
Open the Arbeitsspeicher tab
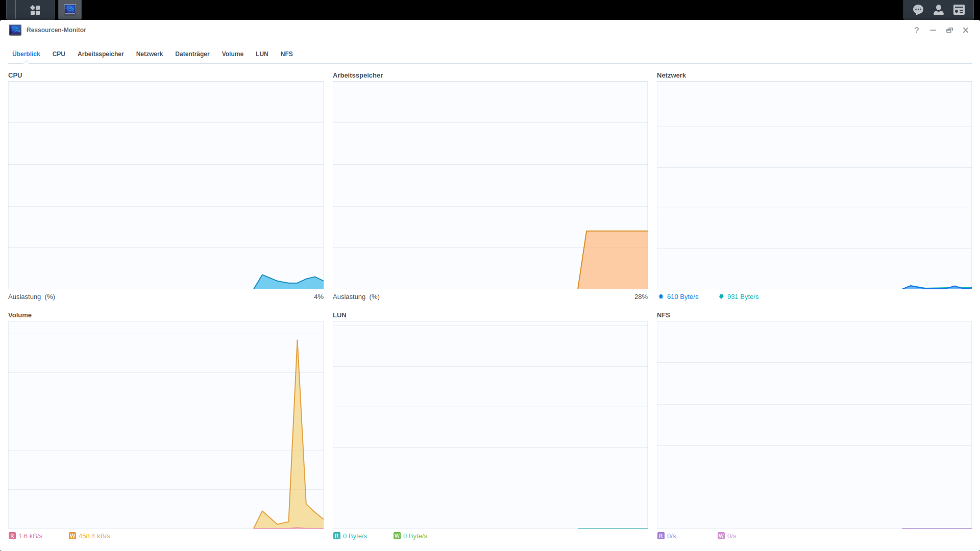click(x=101, y=54)
